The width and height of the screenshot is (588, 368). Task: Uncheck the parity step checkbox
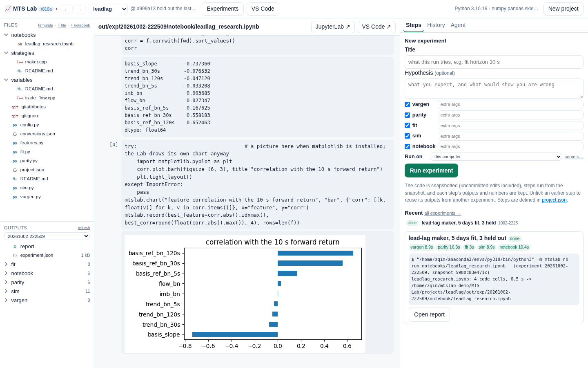point(407,115)
